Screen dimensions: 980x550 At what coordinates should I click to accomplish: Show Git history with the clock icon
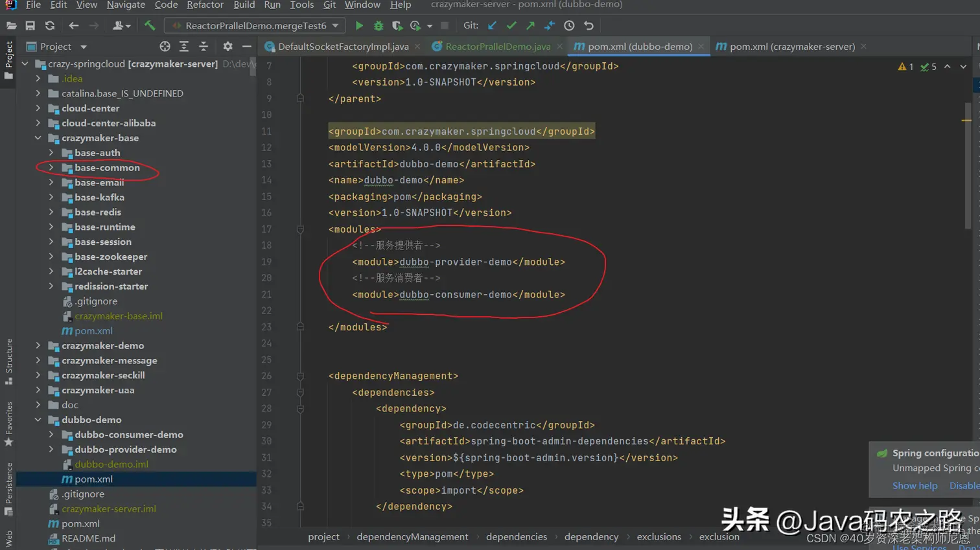pyautogui.click(x=569, y=26)
